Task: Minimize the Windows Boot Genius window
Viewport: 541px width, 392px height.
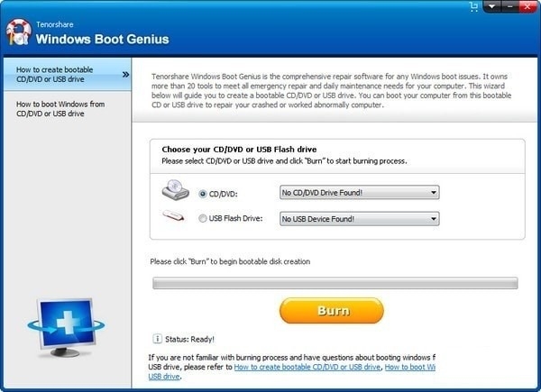Action: click(x=509, y=6)
